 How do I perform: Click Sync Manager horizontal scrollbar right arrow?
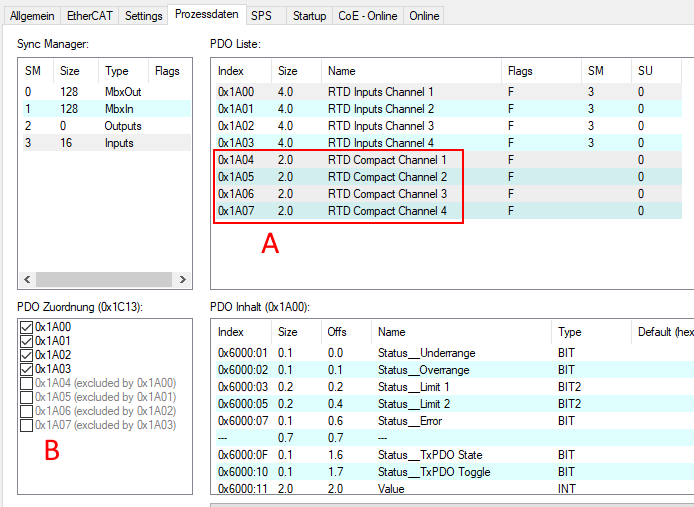[x=183, y=279]
